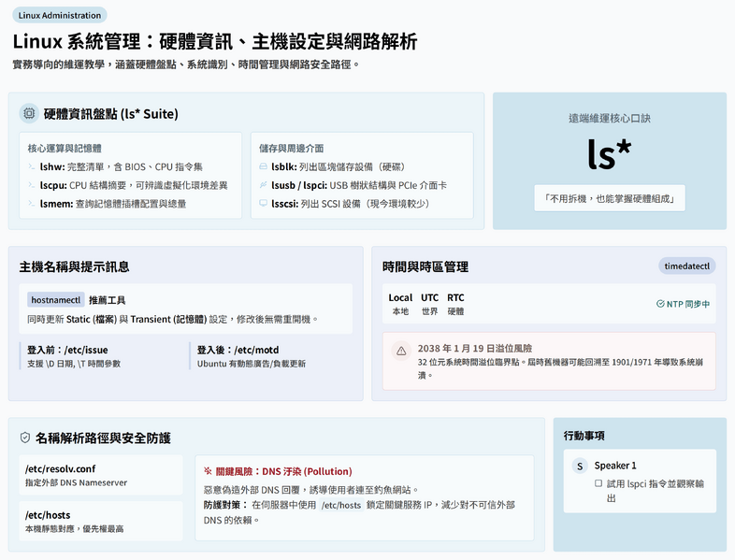Click the 「不用拆機，也能掌握硬體組成」 quote box
The height and width of the screenshot is (560, 735).
(x=610, y=199)
